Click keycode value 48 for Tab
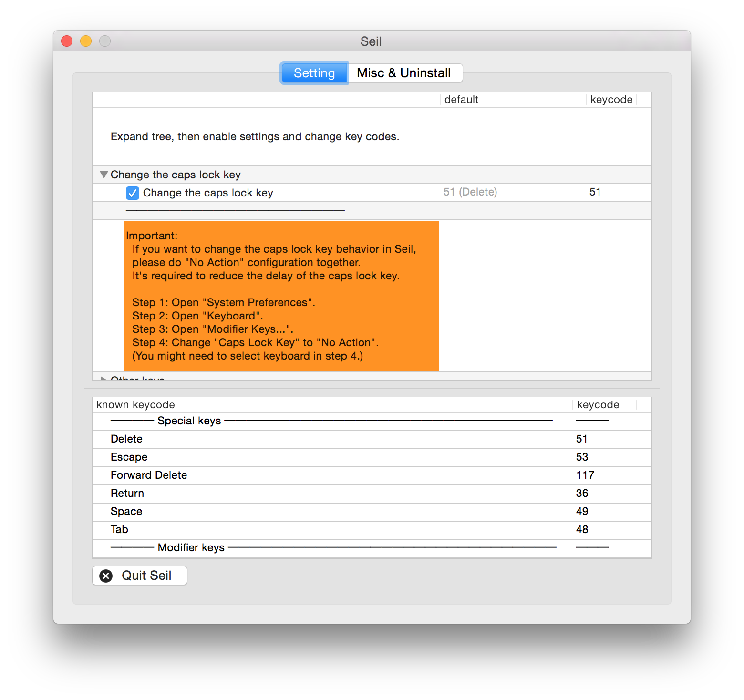 (x=582, y=530)
